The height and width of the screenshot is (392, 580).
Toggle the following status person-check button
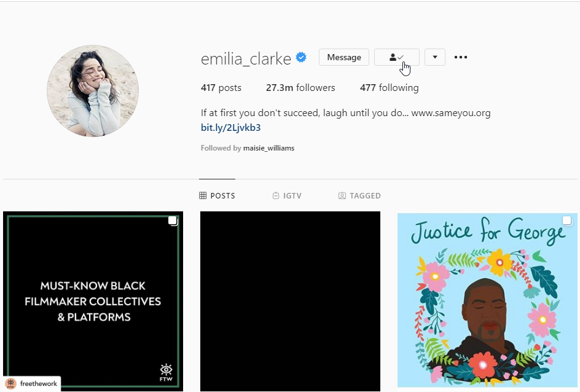tap(396, 57)
